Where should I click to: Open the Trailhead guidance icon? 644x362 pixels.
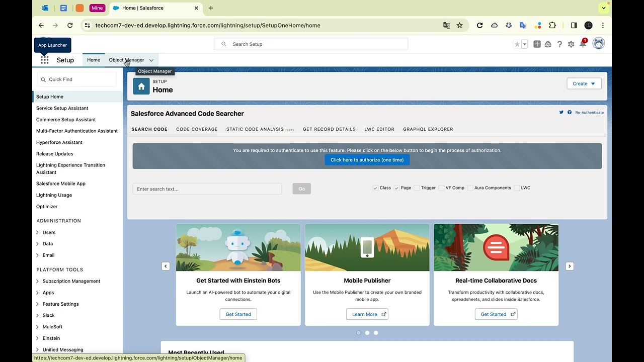coord(548,44)
